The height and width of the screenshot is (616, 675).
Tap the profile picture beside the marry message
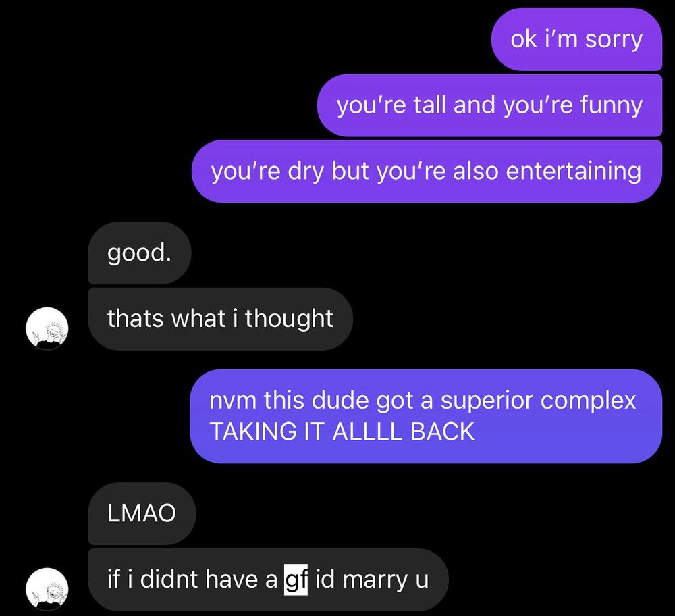pos(47,589)
